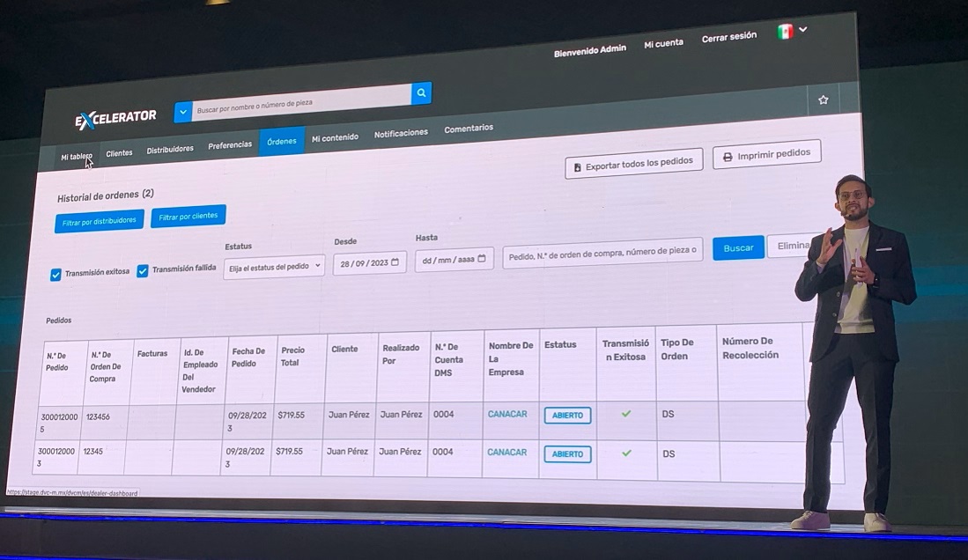Switch to the Clientes tab
Screen dimensions: 968x560
pyautogui.click(x=119, y=153)
